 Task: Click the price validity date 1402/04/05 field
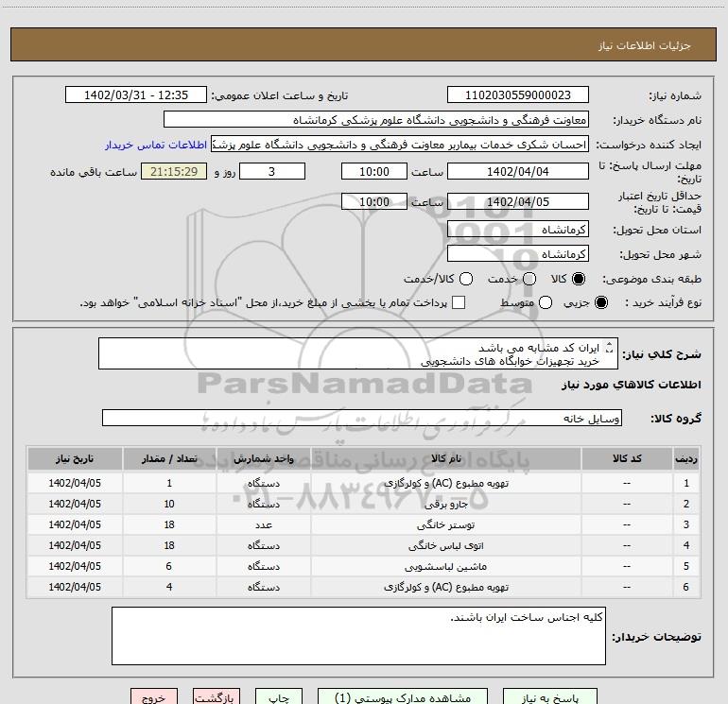click(518, 201)
